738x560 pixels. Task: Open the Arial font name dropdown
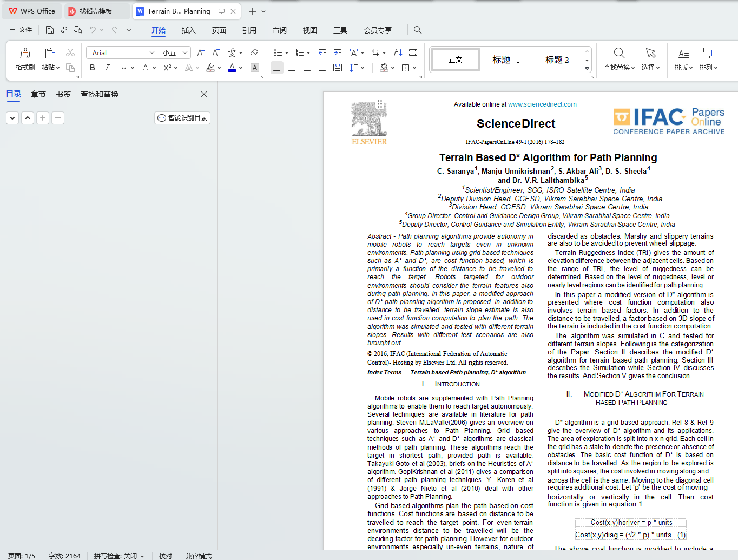[x=122, y=52]
